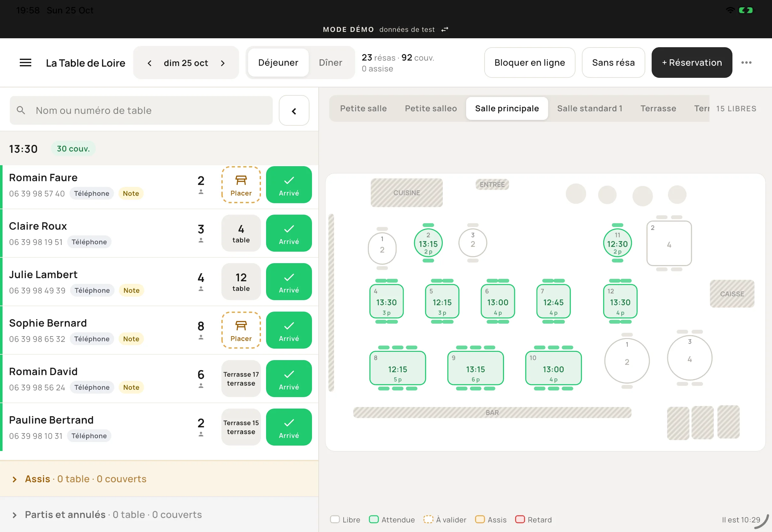The image size is (772, 532).
Task: Open Julie Lambert table 12 assignment
Action: (241, 282)
